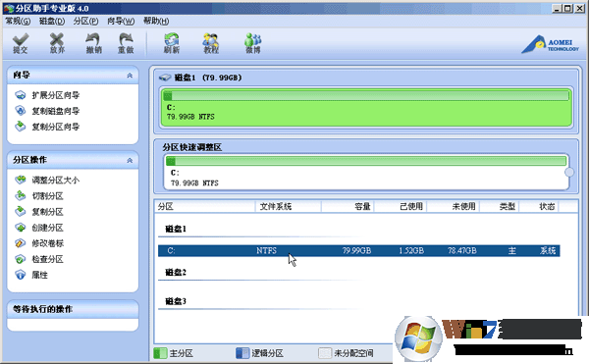Click the 1.52GB used cell

411,250
